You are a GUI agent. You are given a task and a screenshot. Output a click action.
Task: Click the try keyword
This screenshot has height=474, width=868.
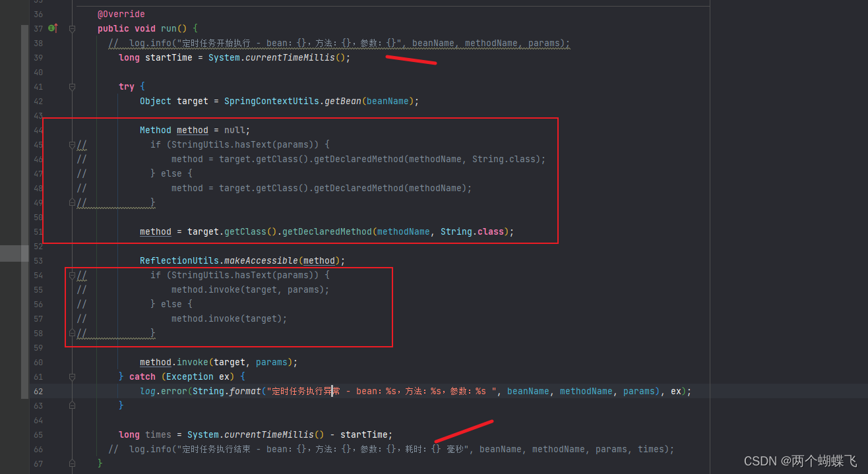(x=127, y=86)
